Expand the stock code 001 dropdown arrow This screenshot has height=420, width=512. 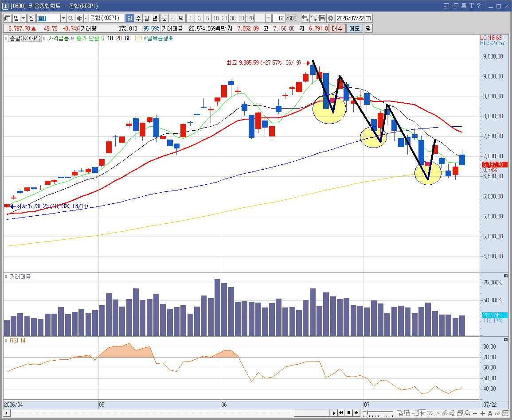click(x=63, y=18)
